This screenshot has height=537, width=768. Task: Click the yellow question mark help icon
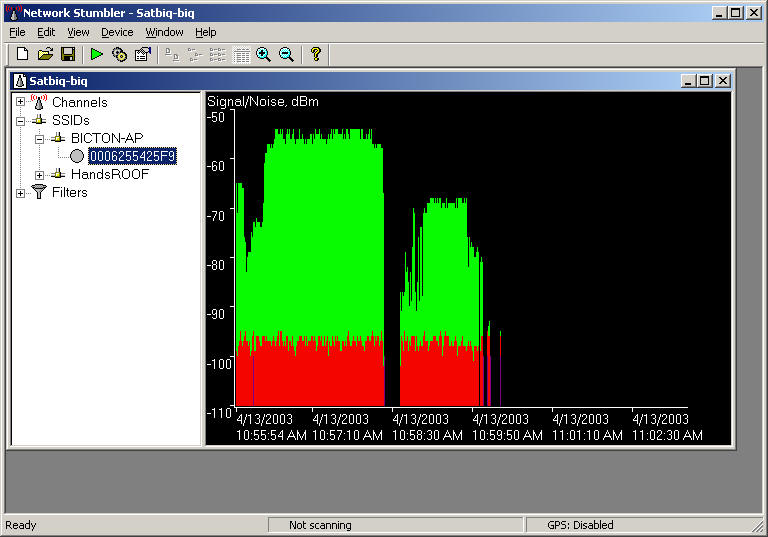[316, 54]
